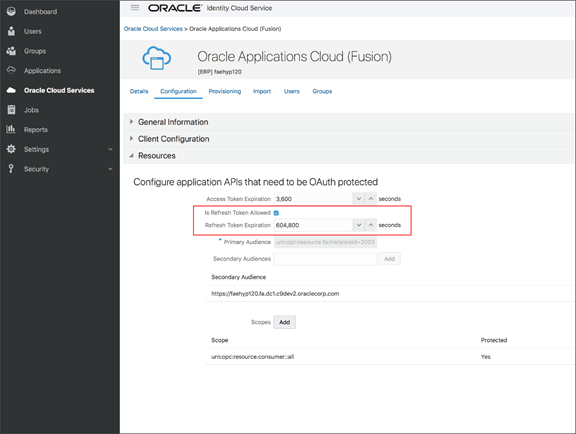Click the Jobs icon in the sidebar
Image resolution: width=576 pixels, height=434 pixels.
pos(11,110)
